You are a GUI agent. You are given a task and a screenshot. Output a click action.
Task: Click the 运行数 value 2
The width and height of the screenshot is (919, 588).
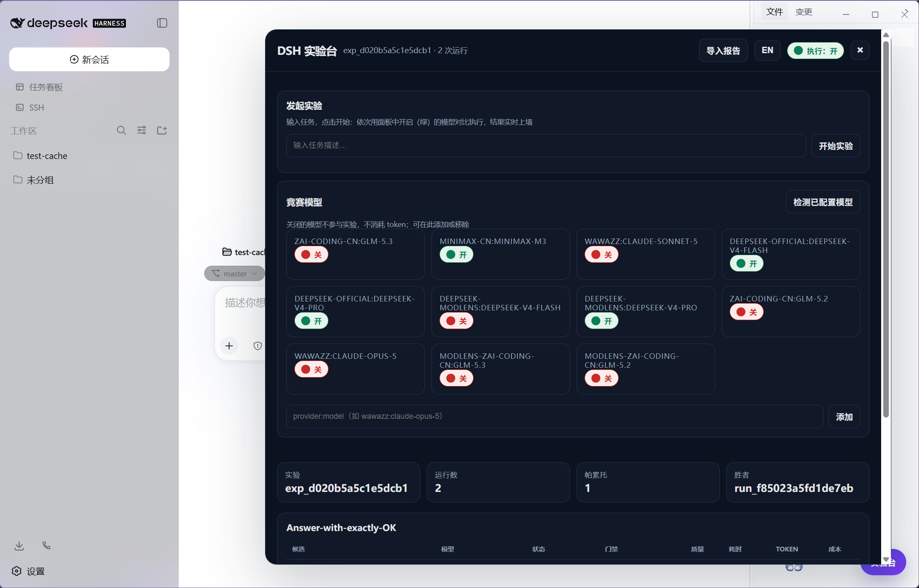438,488
